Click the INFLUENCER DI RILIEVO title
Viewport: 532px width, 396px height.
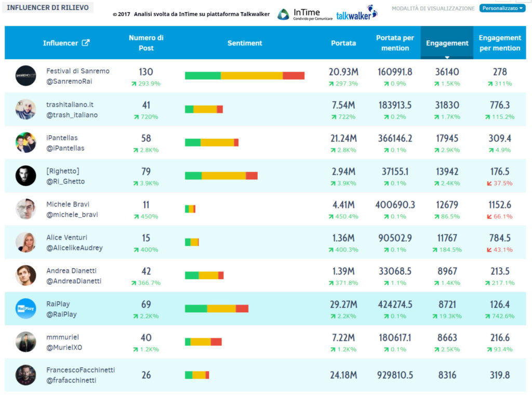[x=48, y=7]
